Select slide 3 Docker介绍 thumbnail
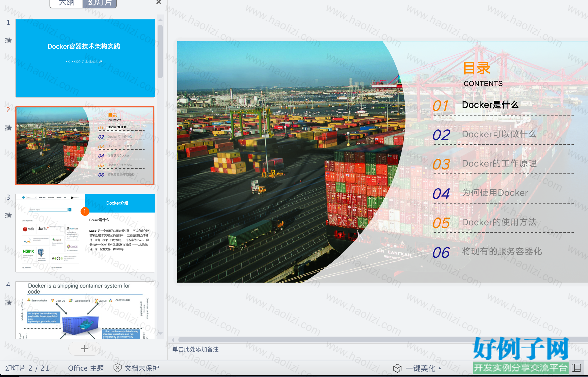 [85, 233]
